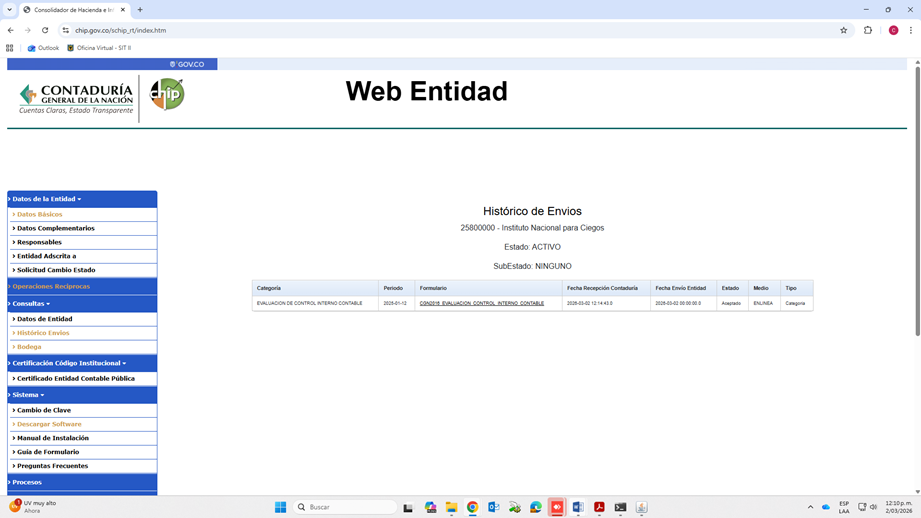The image size is (921, 518).
Task: Click the vertical page scrollbar
Action: point(917,201)
